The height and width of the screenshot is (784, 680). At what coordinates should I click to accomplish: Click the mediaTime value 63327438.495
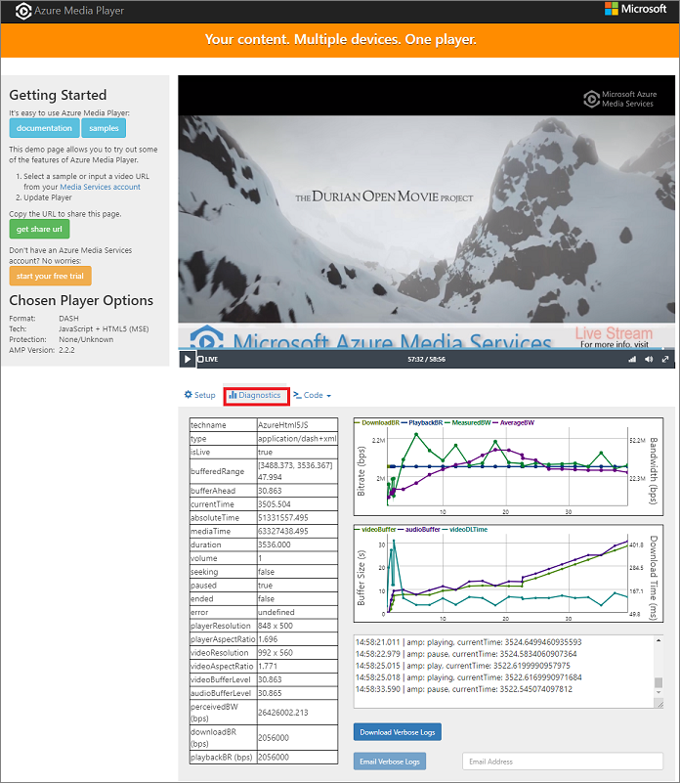click(x=282, y=531)
